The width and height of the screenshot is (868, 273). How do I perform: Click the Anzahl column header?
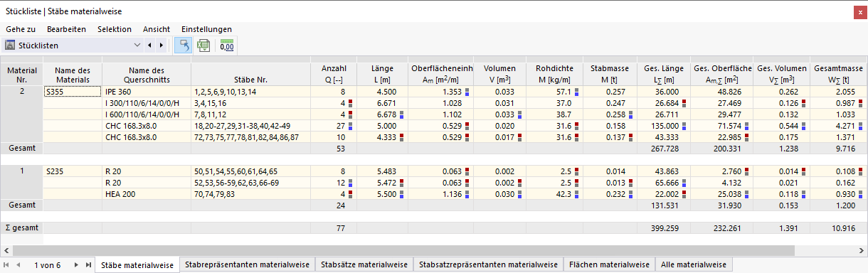(x=334, y=74)
